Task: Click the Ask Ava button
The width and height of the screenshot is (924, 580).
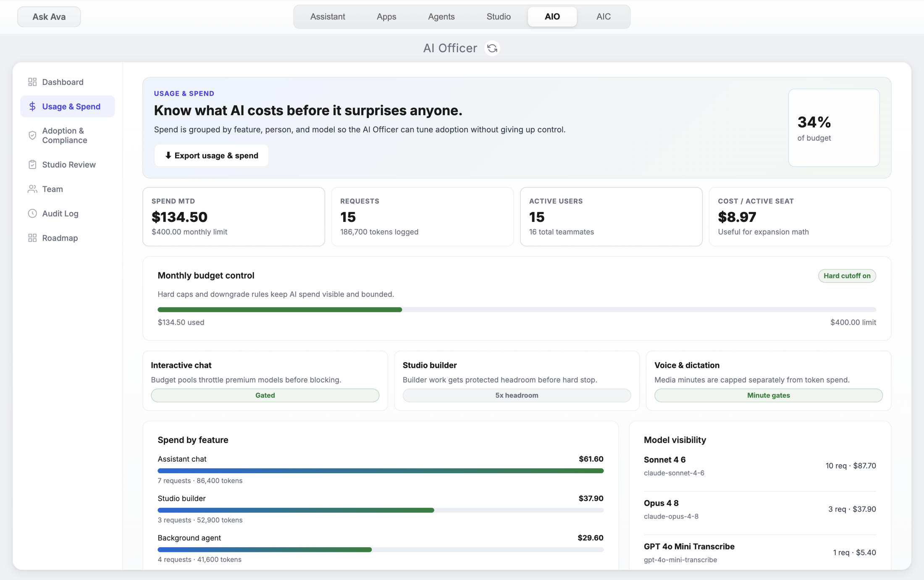Action: (x=49, y=17)
